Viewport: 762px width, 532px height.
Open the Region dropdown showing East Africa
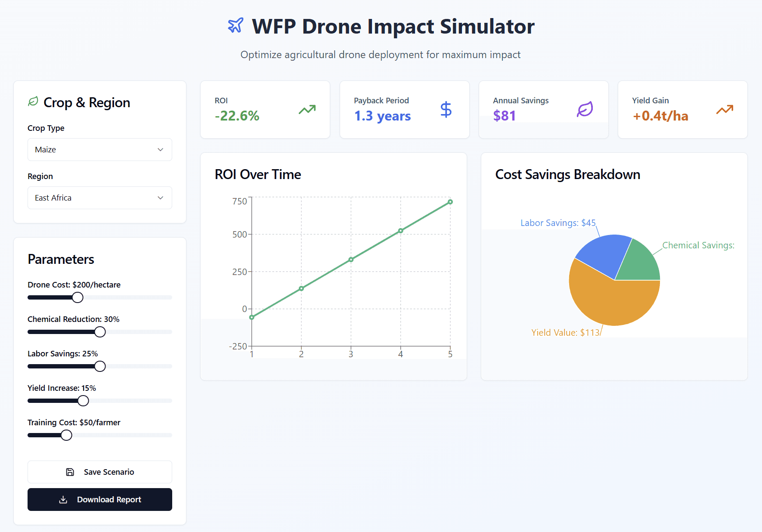pyautogui.click(x=100, y=198)
